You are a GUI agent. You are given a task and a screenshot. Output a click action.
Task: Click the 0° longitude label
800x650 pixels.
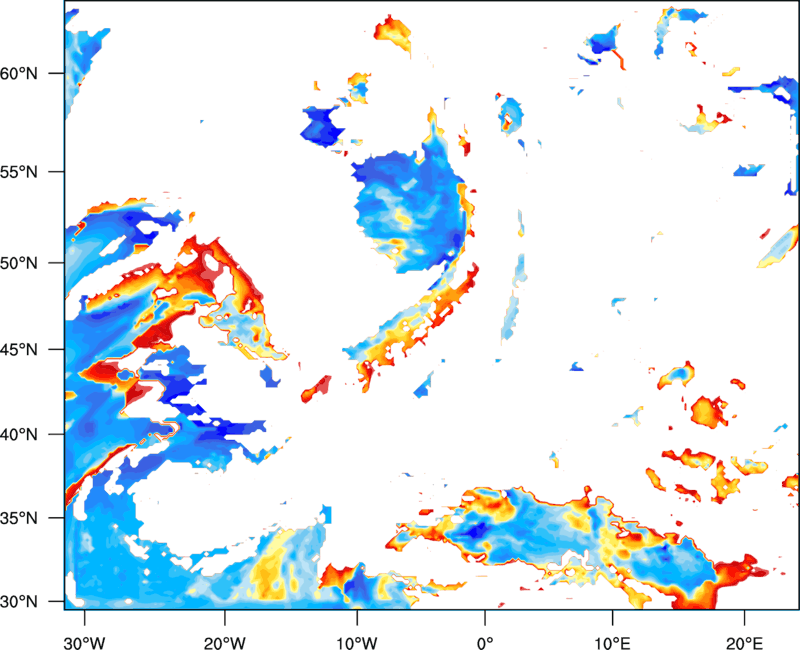(485, 643)
